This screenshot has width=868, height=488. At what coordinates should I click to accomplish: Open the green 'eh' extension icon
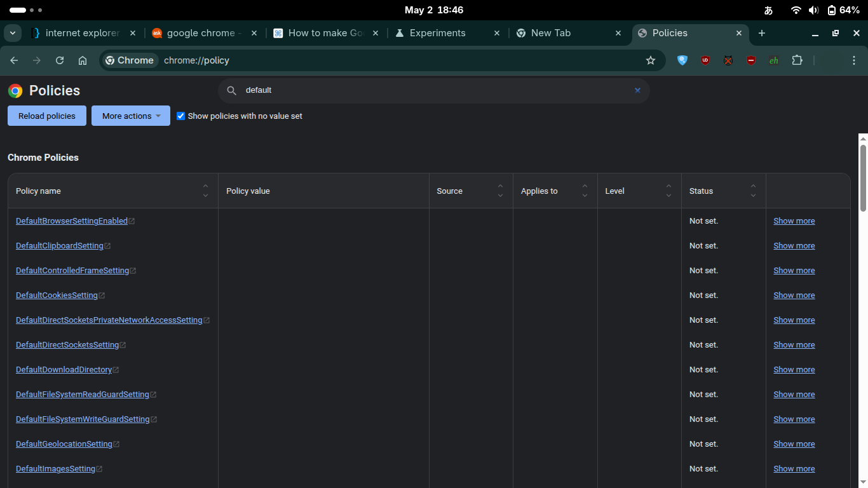(x=774, y=60)
